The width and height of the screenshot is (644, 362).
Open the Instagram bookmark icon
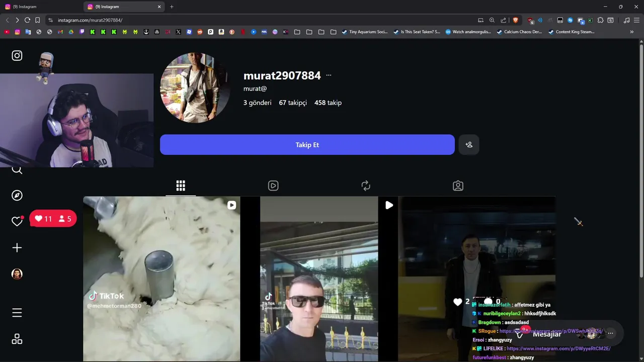pyautogui.click(x=17, y=32)
